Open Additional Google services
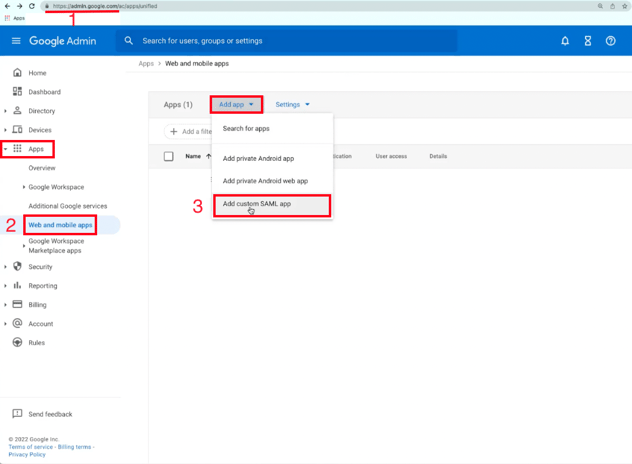 (x=68, y=206)
